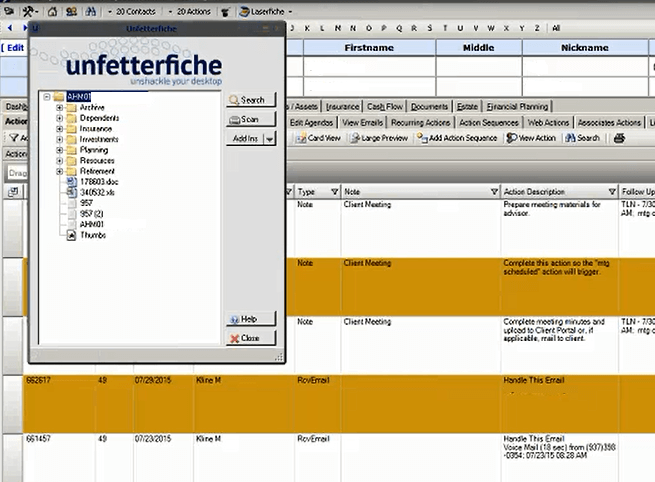The image size is (655, 482).
Task: Select action row 662617 Handle This Email
Action: (339, 403)
